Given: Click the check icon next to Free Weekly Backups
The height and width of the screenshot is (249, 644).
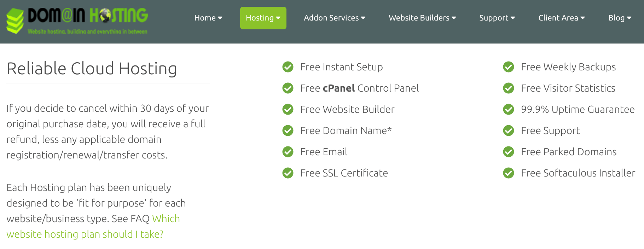Looking at the screenshot, I should point(509,67).
